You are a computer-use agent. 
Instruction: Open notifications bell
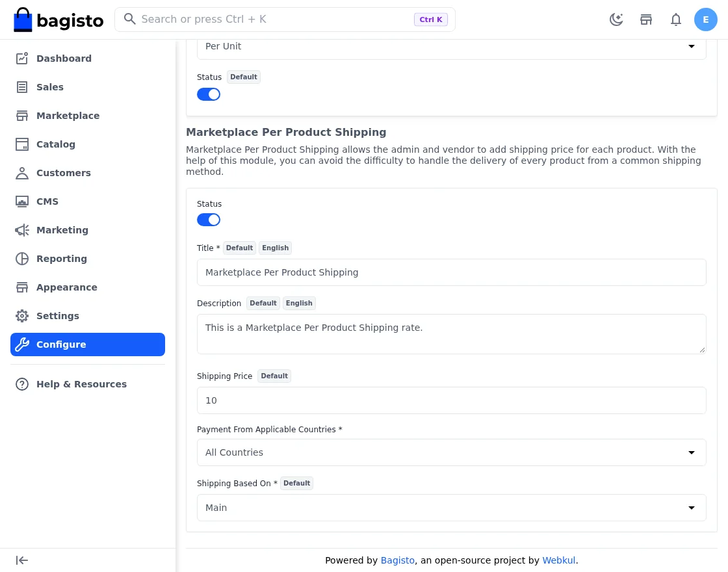pyautogui.click(x=675, y=19)
